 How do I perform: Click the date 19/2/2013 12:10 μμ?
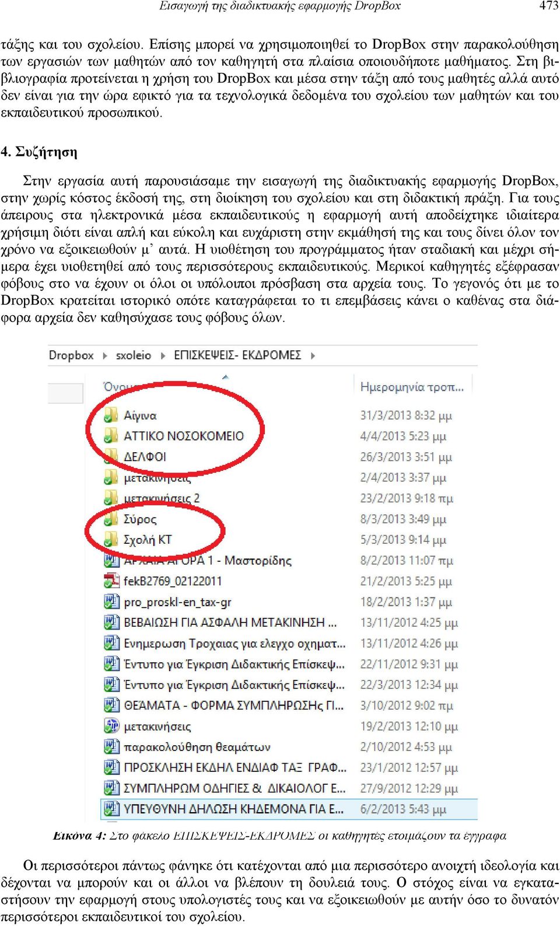tap(409, 726)
